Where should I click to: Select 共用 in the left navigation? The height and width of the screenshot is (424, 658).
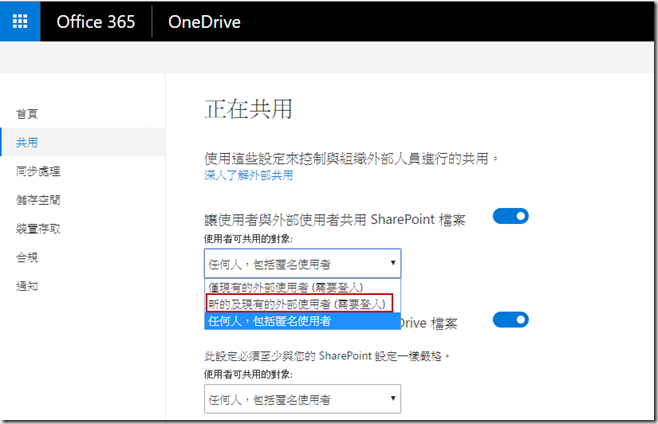[27, 143]
